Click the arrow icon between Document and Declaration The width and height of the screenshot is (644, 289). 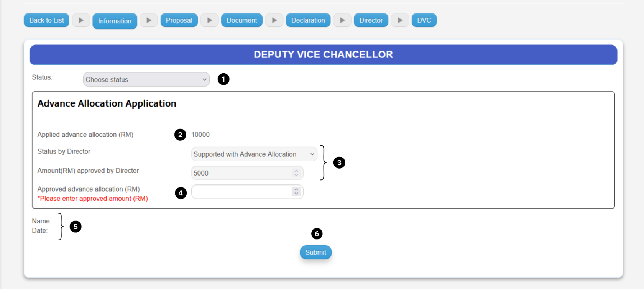[274, 20]
